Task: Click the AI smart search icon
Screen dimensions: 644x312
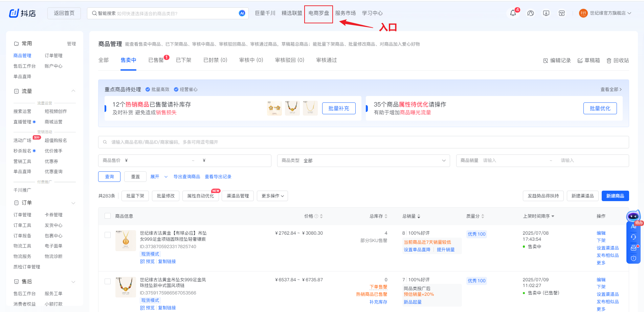Action: (x=242, y=13)
